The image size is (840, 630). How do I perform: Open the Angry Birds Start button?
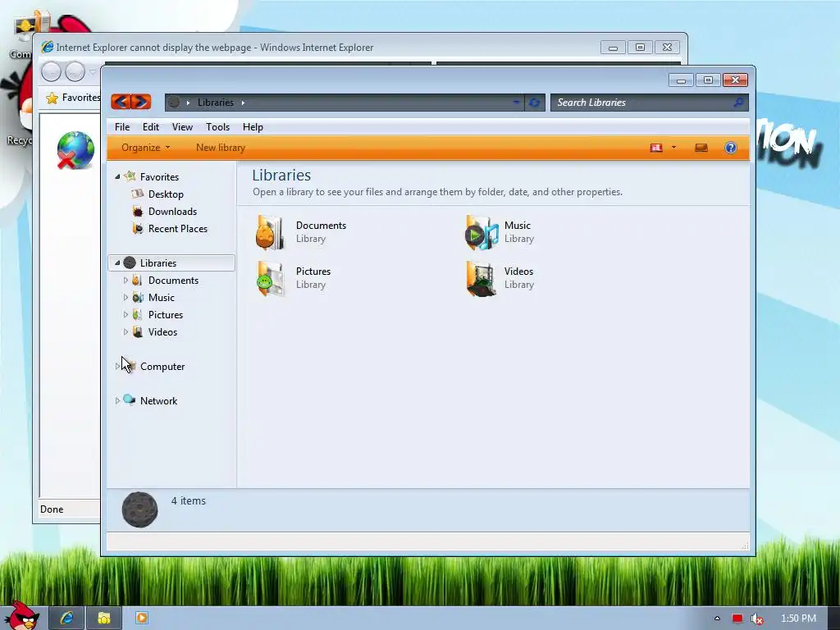pos(21,615)
